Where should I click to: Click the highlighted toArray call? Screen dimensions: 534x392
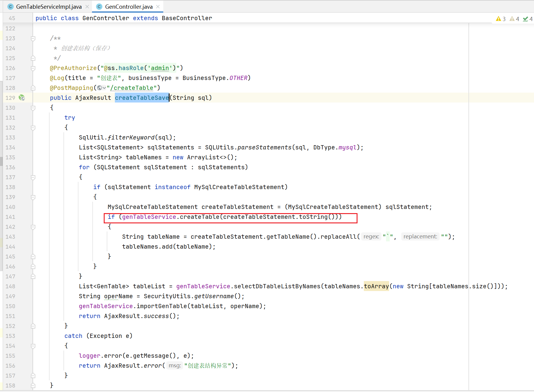[x=376, y=286]
